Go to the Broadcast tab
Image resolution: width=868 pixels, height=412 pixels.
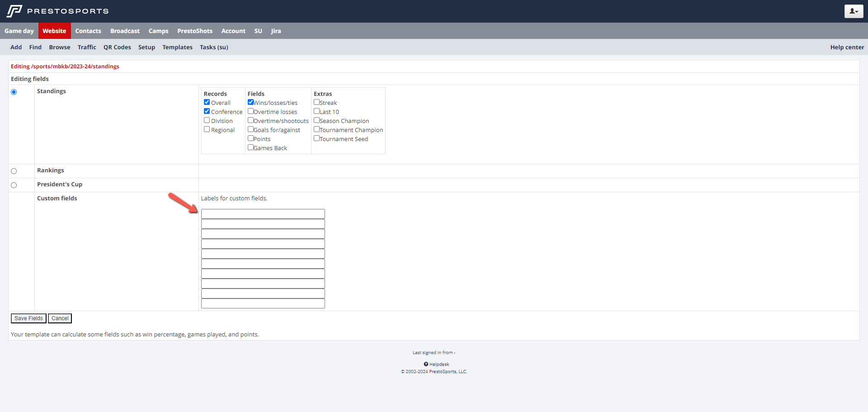pos(125,31)
